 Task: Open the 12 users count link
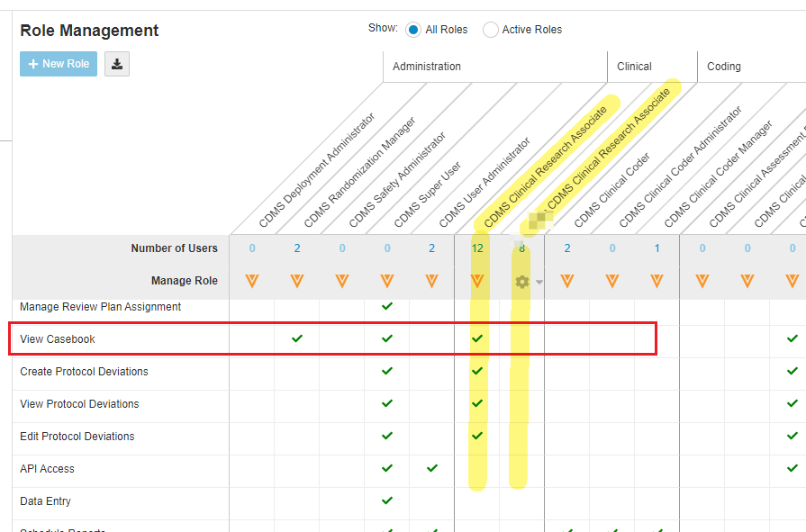tap(477, 248)
